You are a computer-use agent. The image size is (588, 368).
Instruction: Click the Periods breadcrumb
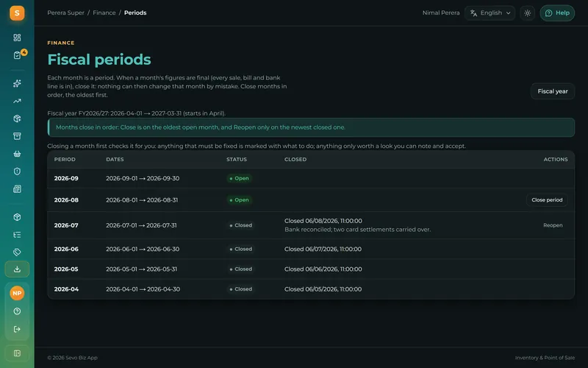click(x=135, y=13)
